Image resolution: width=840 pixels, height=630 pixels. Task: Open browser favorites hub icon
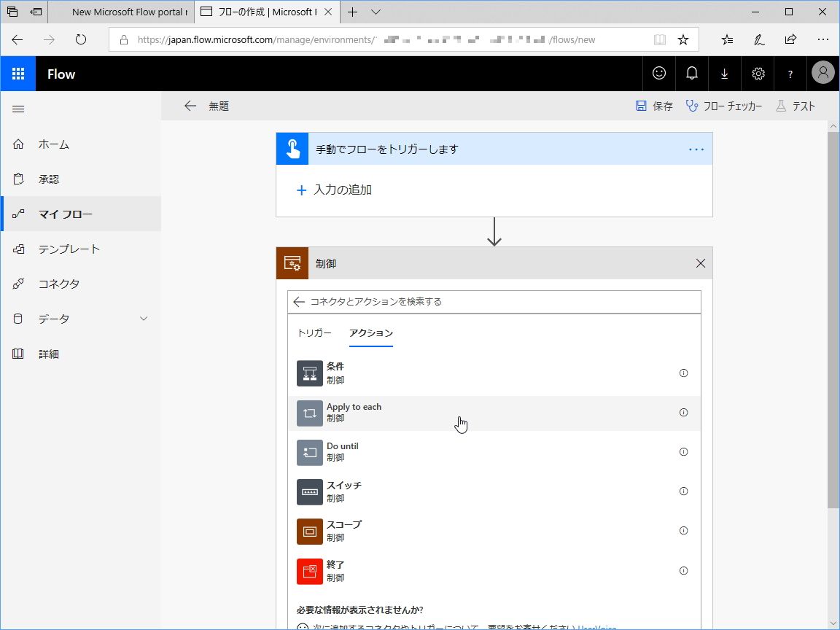(x=727, y=39)
